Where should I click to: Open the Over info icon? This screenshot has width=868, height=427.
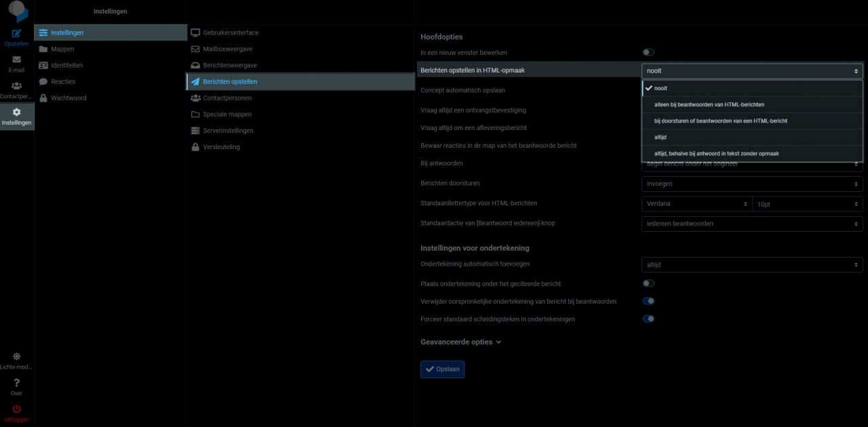[16, 383]
